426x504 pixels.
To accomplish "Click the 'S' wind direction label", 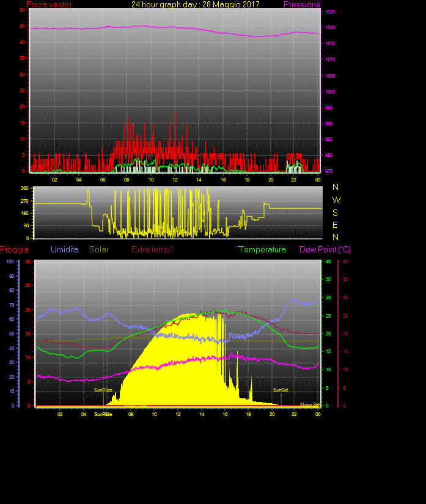I will pos(335,213).
